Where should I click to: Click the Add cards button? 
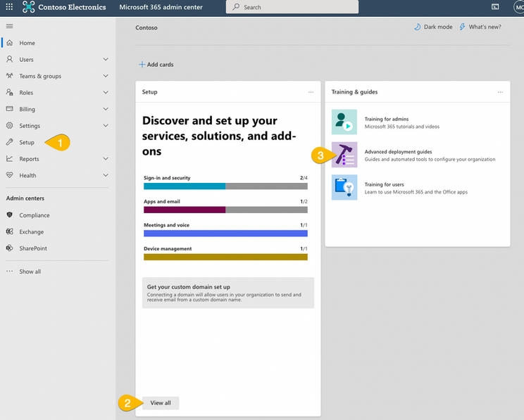pos(156,65)
